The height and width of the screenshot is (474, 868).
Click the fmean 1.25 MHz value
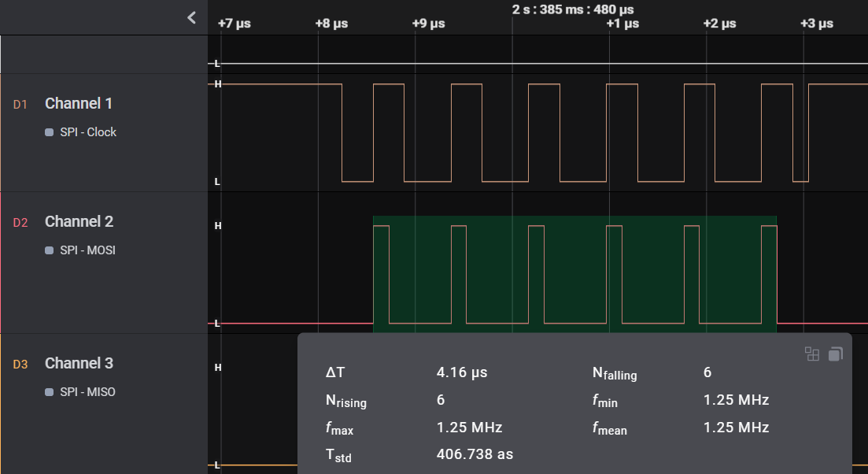tap(736, 428)
